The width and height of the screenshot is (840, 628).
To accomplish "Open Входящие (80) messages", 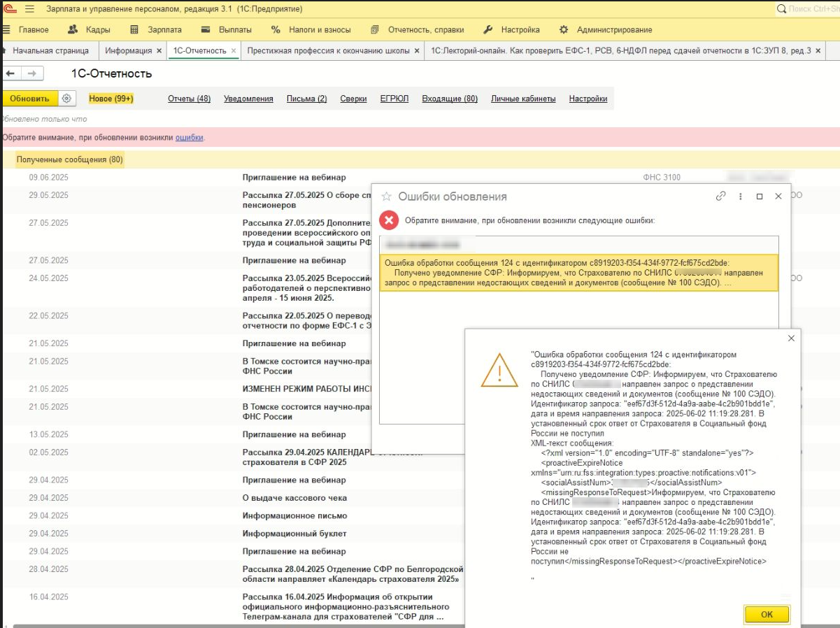I will point(450,99).
